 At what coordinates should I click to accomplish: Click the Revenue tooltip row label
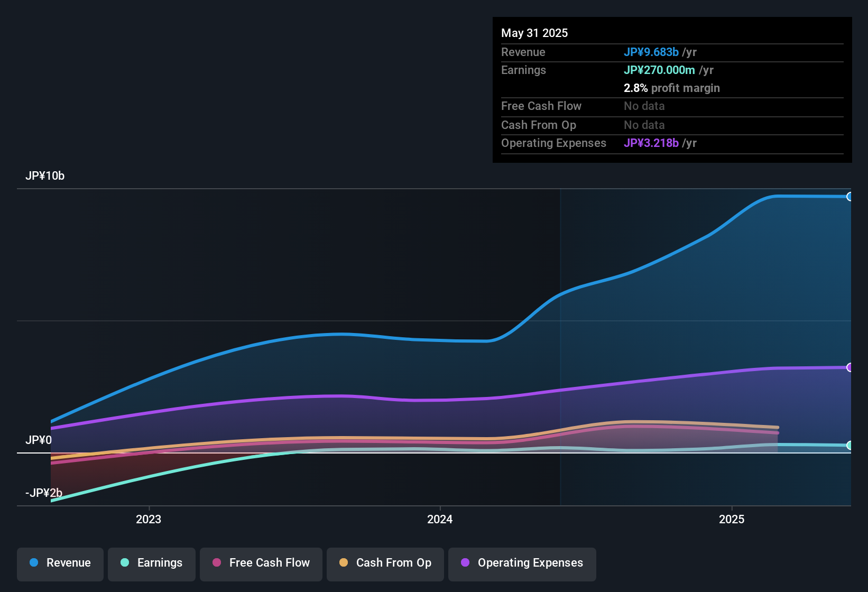[x=523, y=52]
